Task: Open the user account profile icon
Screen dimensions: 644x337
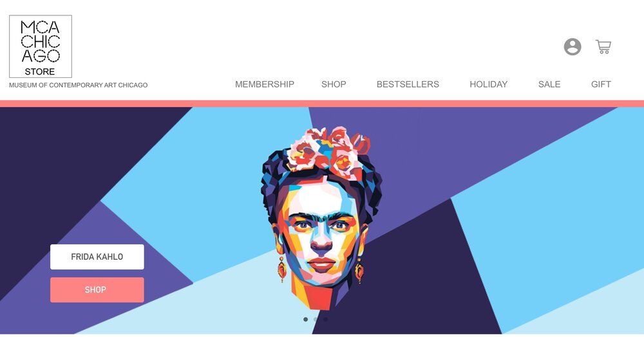Action: 572,47
